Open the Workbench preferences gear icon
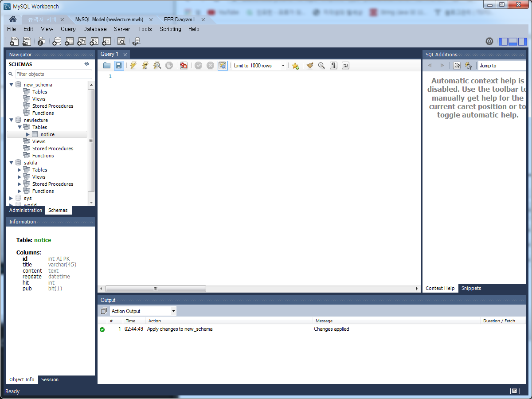 (x=489, y=41)
